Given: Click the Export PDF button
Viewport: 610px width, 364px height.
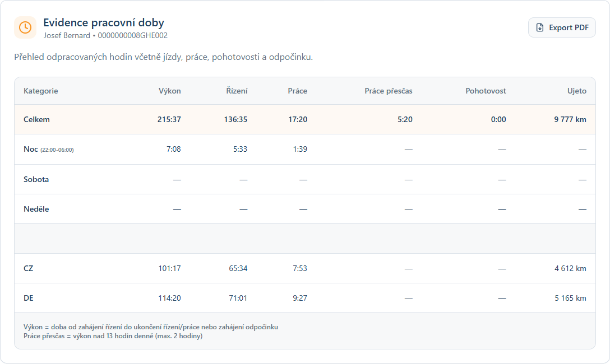Looking at the screenshot, I should pyautogui.click(x=562, y=27).
